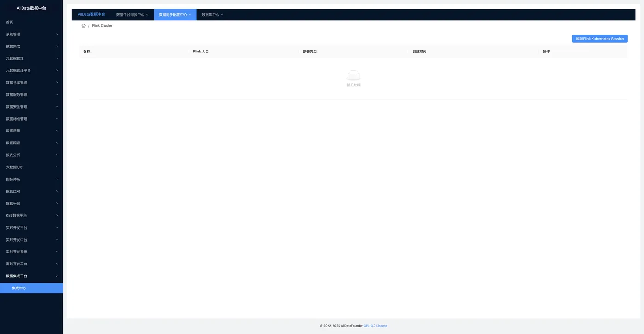Expand K8S数据平台 sidebar menu

point(31,215)
